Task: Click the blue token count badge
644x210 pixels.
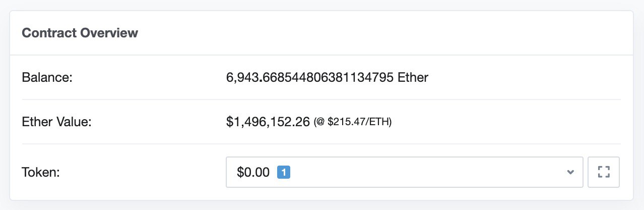Action: [284, 172]
